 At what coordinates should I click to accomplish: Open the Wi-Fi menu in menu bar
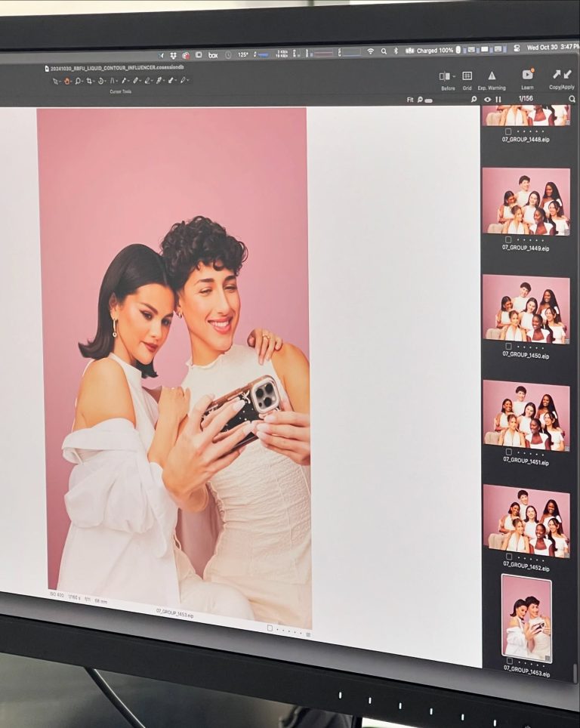(x=370, y=51)
